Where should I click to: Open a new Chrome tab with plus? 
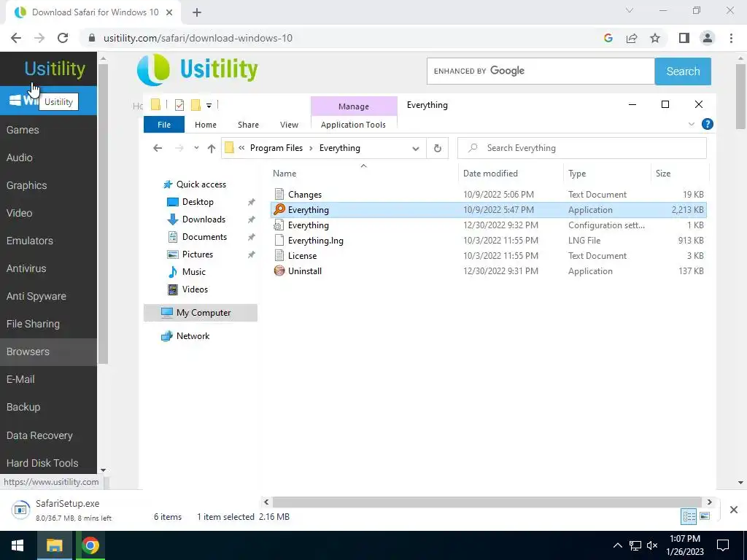[197, 12]
